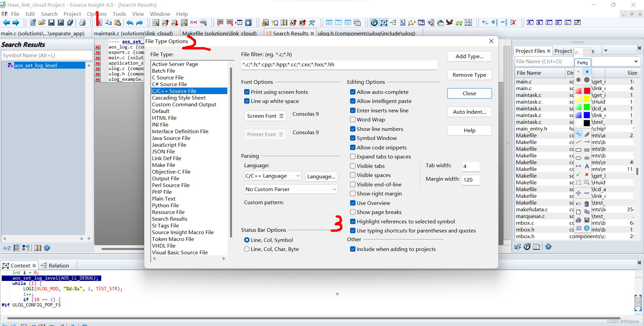Uncheck 'Print using screen fonts'
The height and width of the screenshot is (326, 644).
(247, 92)
